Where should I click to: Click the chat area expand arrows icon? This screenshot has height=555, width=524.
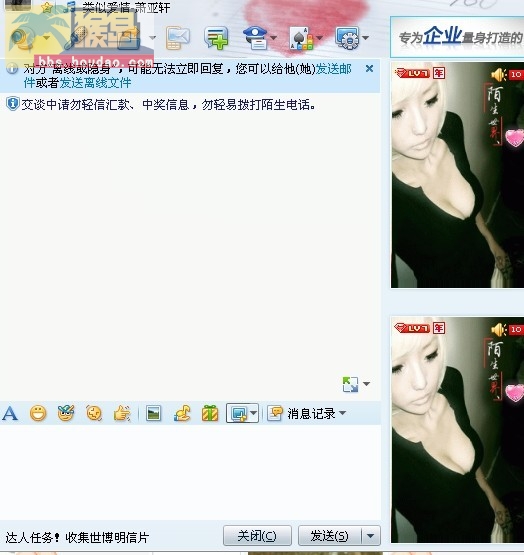tap(350, 384)
